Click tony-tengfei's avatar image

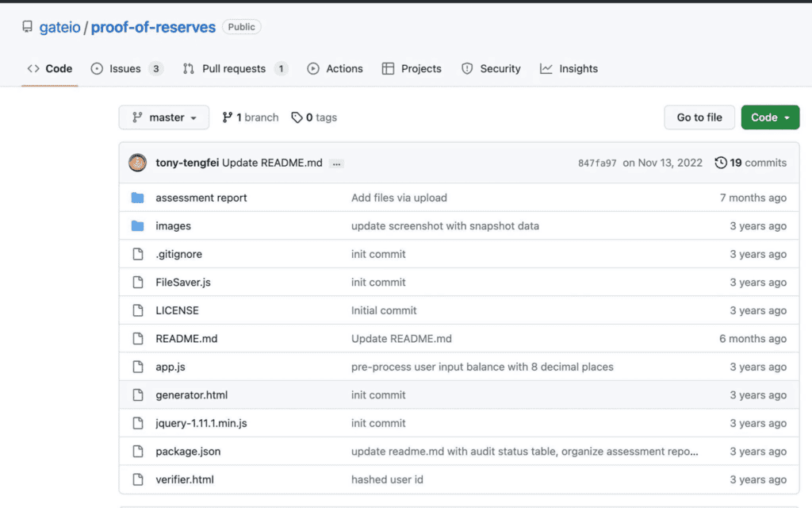(x=137, y=163)
